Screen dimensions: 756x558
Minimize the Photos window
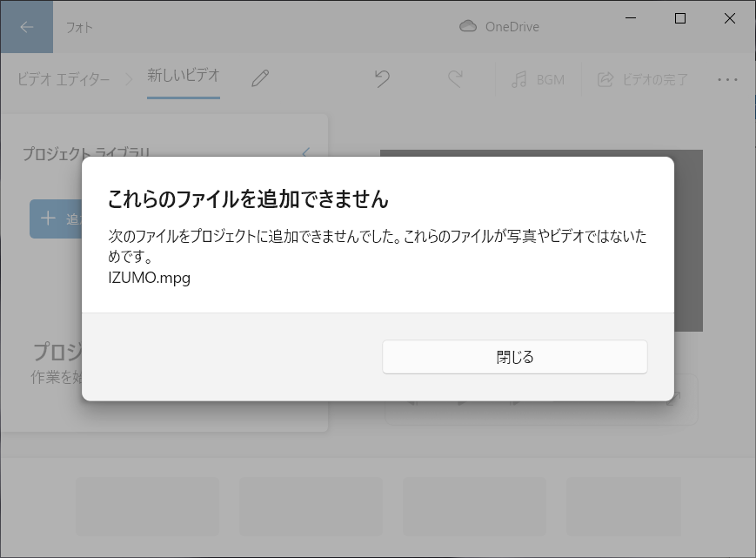pyautogui.click(x=631, y=18)
